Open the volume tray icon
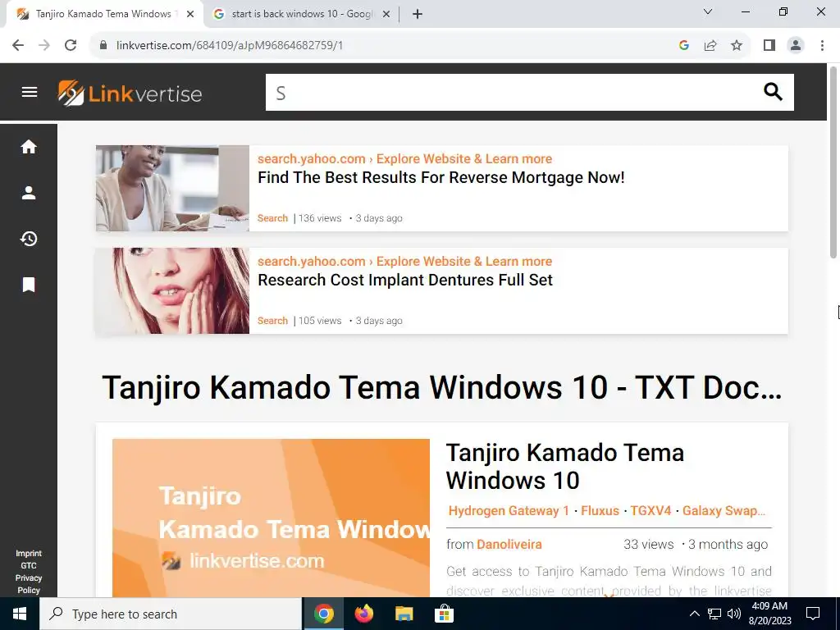The width and height of the screenshot is (840, 630). tap(734, 614)
